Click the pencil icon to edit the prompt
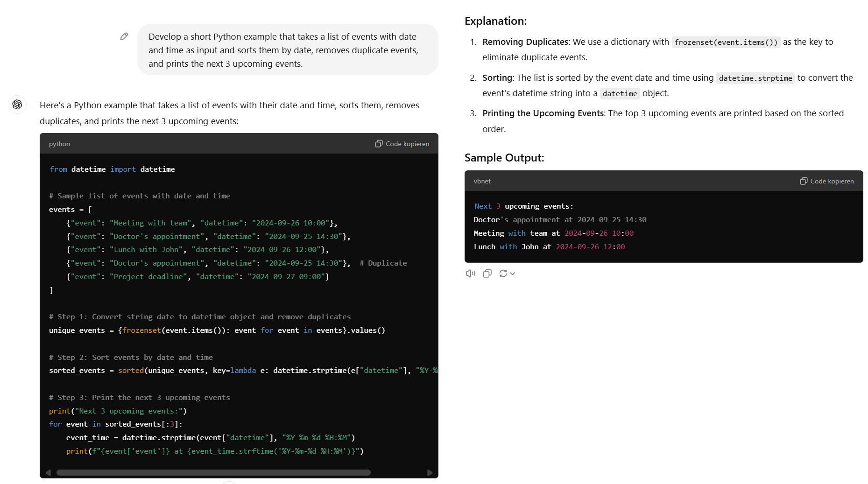 coord(124,36)
